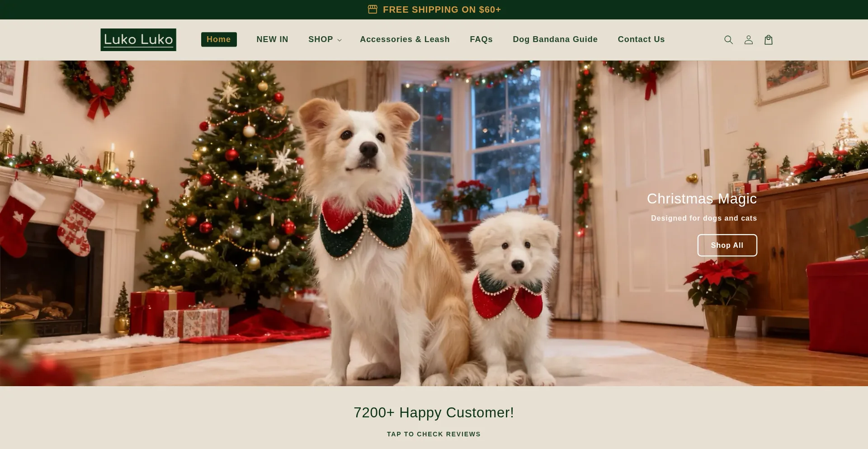Go to Contact Us page

[x=641, y=39]
